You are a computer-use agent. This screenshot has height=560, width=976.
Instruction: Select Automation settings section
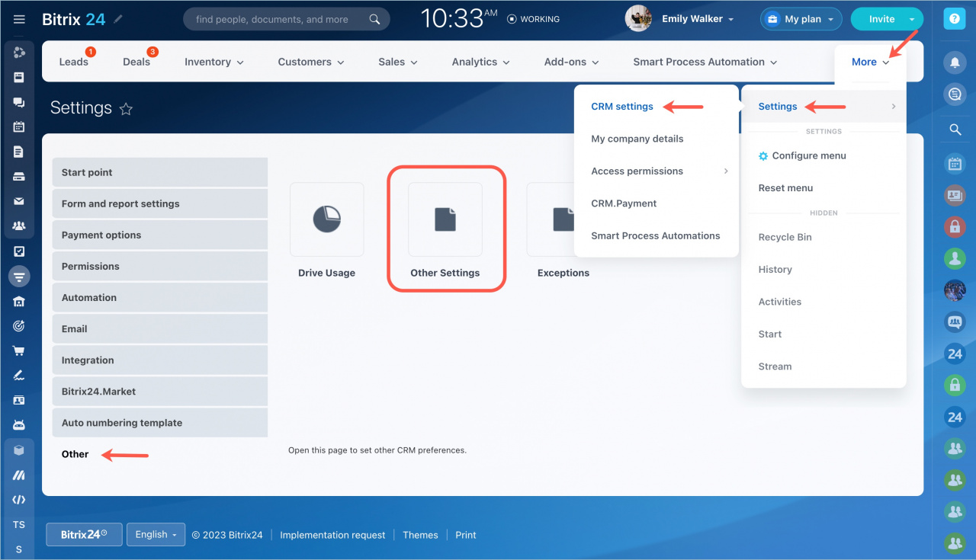(160, 297)
